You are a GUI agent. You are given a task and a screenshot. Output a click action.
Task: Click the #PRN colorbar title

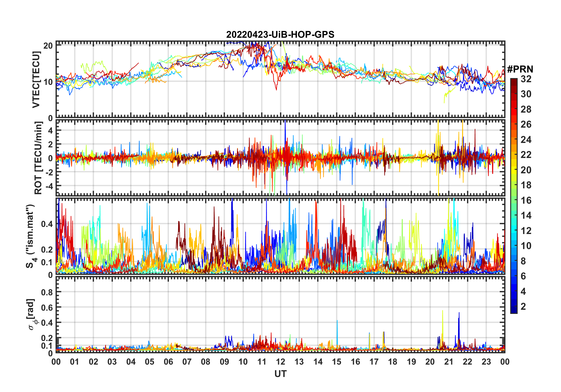pyautogui.click(x=520, y=69)
